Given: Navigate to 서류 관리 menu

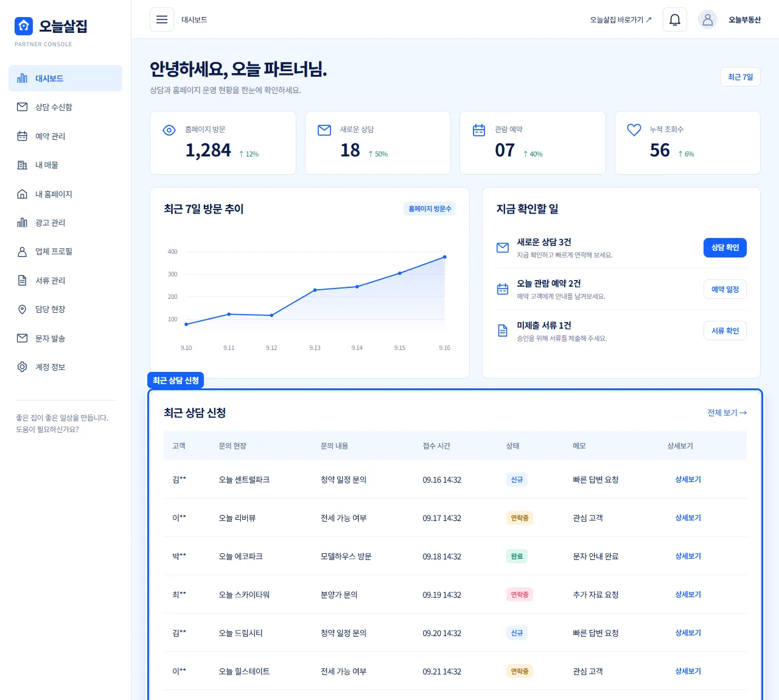Looking at the screenshot, I should 65,281.
